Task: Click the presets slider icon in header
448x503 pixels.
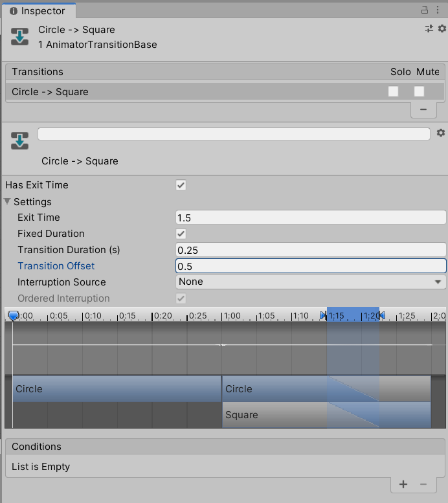Action: point(429,28)
